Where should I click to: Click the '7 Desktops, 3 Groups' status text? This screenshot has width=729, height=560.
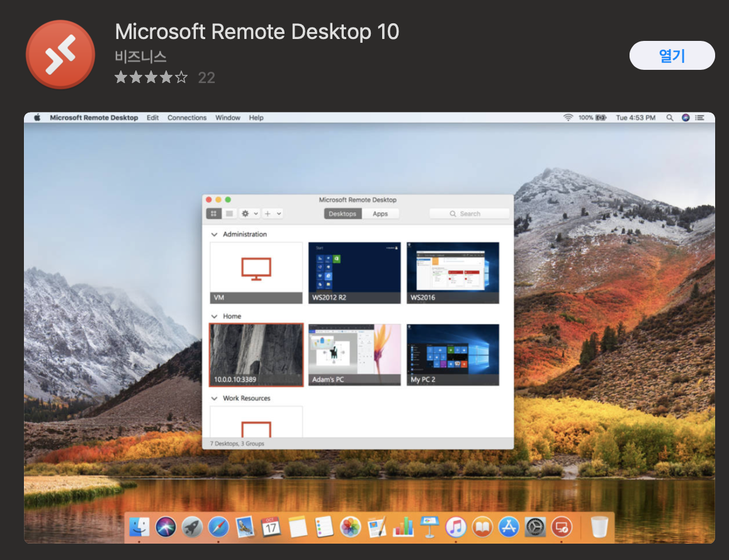point(237,444)
